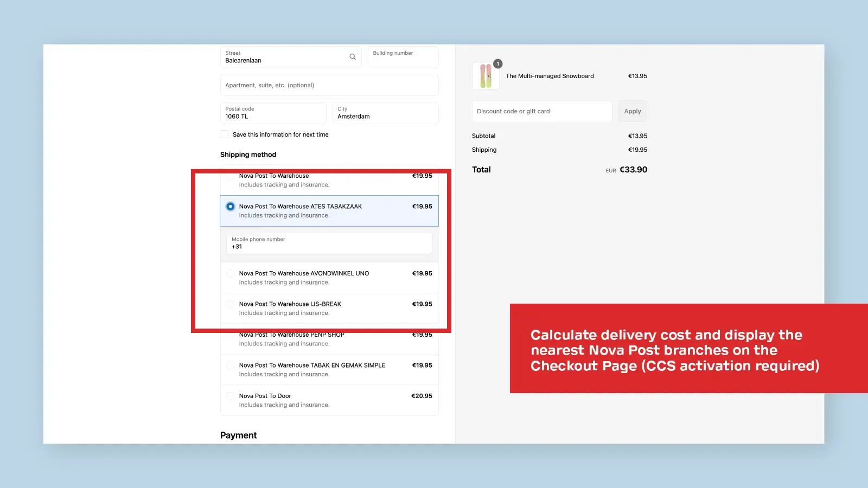Click the Discount code or gift card field

coord(541,111)
